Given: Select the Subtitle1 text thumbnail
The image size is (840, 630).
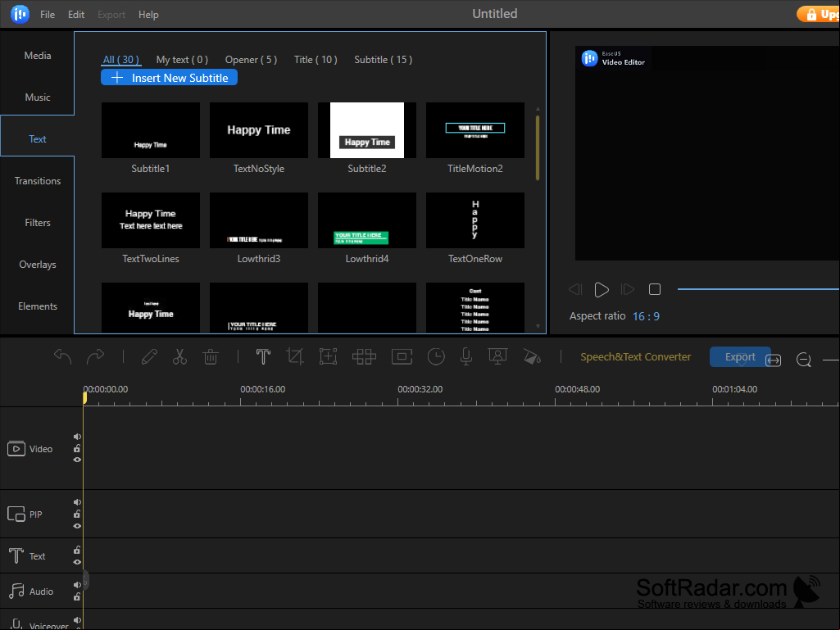Looking at the screenshot, I should pyautogui.click(x=151, y=130).
